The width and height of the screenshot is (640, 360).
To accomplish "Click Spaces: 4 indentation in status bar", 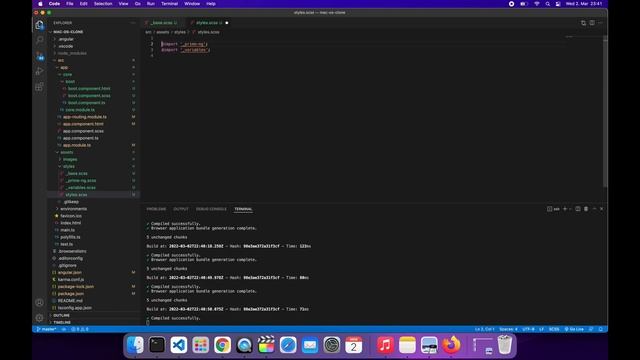I will click(508, 329).
